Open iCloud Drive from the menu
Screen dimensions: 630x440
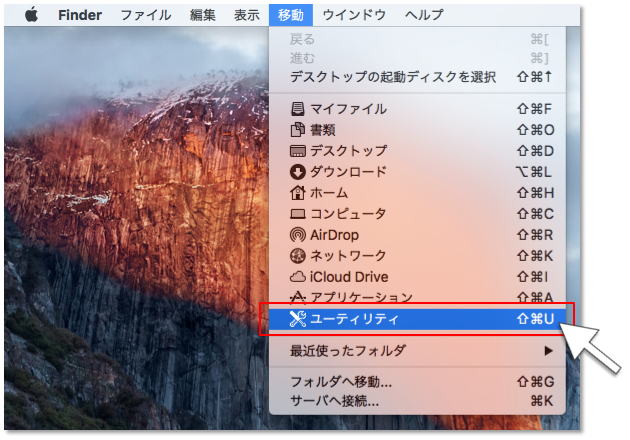pos(417,276)
